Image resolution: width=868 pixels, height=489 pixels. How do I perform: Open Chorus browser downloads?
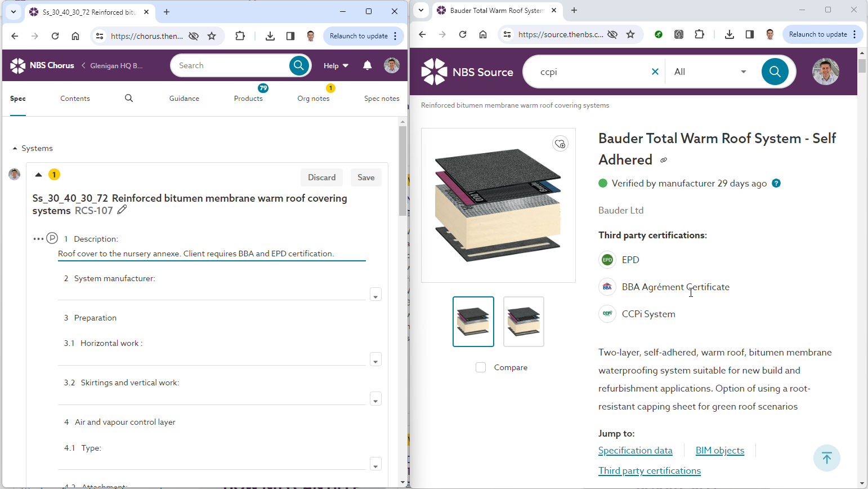[270, 36]
